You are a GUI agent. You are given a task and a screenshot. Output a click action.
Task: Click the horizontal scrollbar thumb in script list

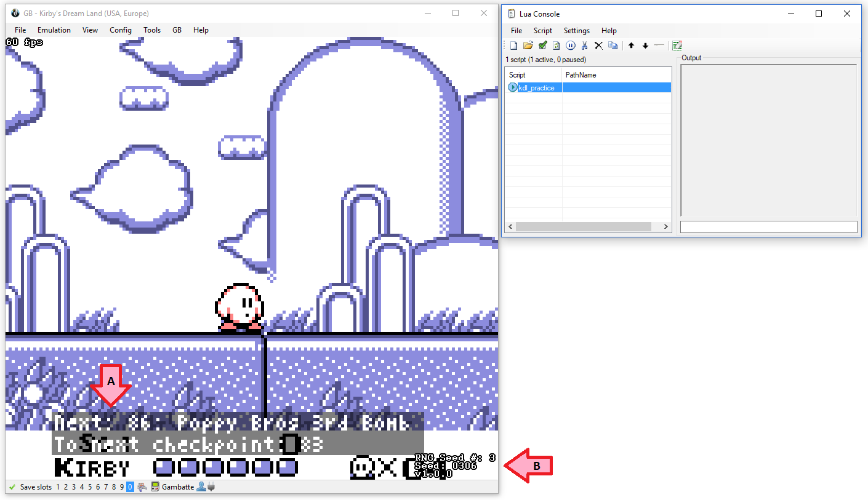pyautogui.click(x=583, y=227)
